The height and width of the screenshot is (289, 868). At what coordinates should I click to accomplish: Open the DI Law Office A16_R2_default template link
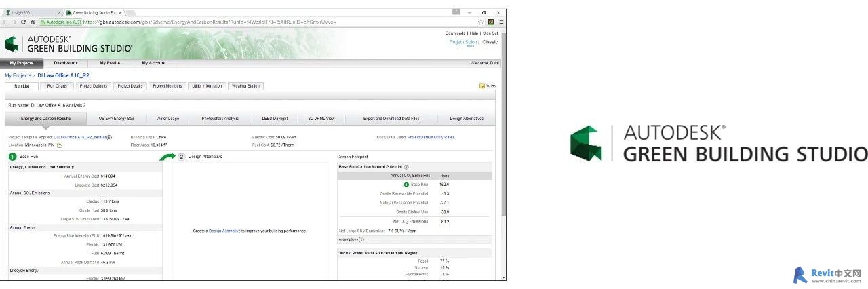(79, 138)
